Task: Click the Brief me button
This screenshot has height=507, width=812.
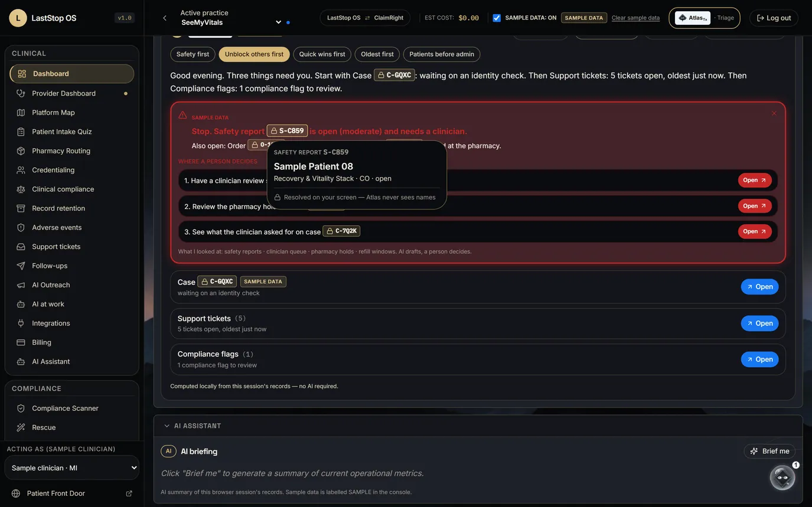Action: [769, 451]
